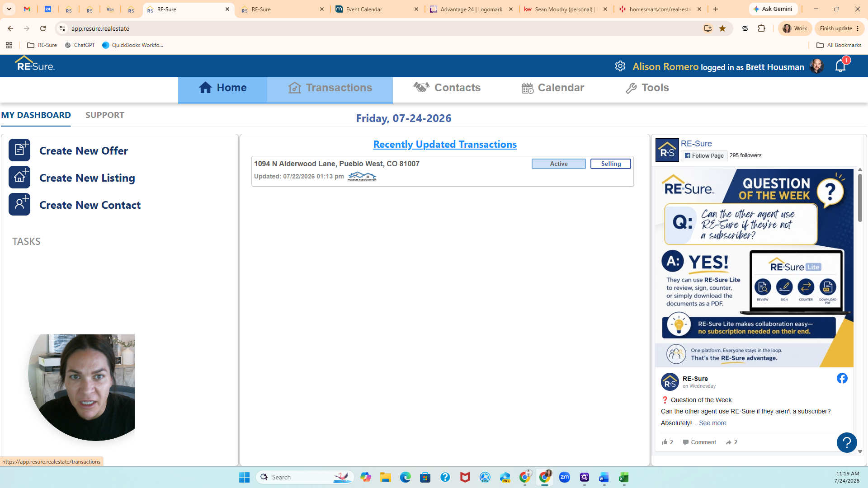This screenshot has height=488, width=868.
Task: Open the taskbar clock and date
Action: (847, 477)
